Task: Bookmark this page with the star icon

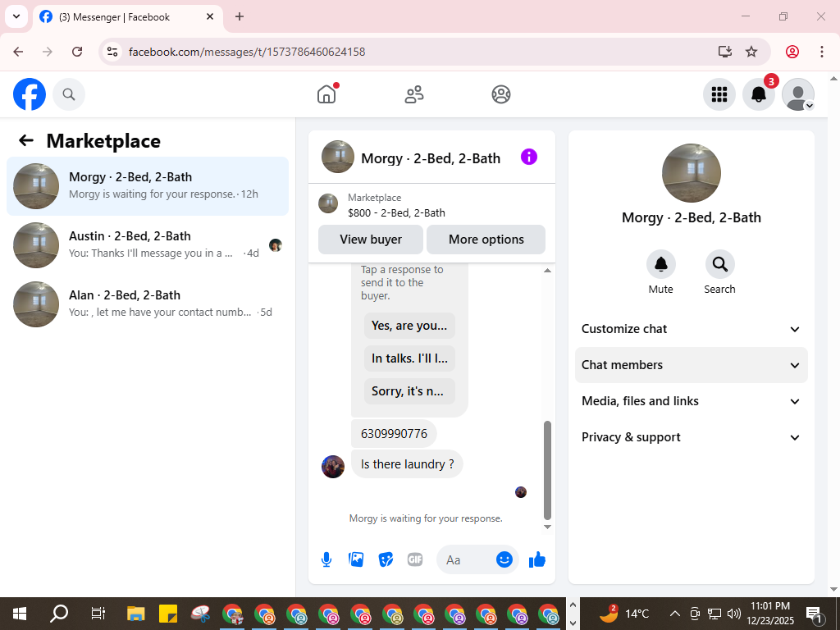Action: [x=751, y=52]
